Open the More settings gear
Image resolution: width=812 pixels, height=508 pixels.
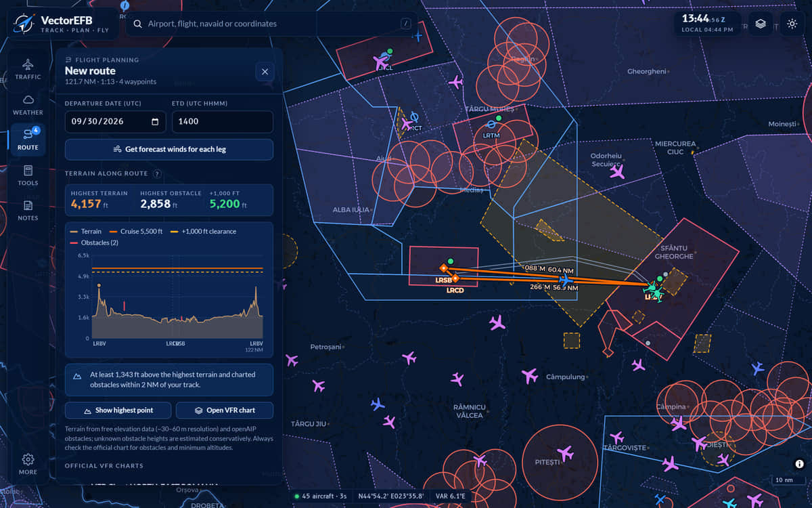click(x=28, y=464)
